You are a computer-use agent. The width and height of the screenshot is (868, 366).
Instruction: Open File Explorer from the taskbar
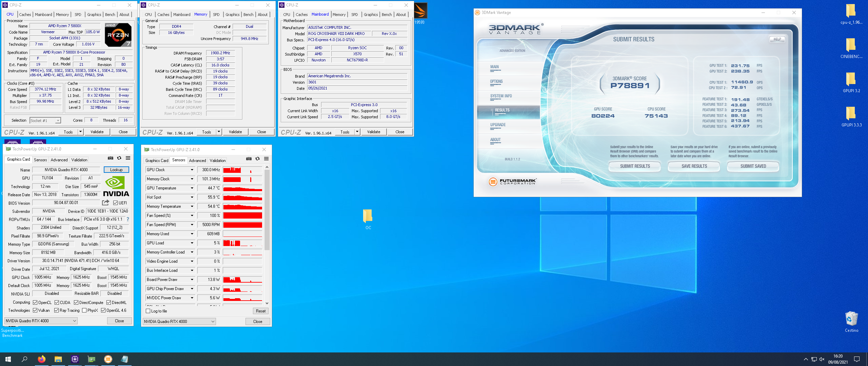point(58,359)
